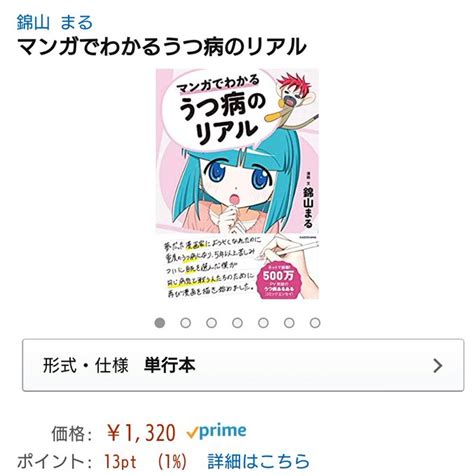
Task: Select the seventh, last image carousel dot
Action: (315, 323)
